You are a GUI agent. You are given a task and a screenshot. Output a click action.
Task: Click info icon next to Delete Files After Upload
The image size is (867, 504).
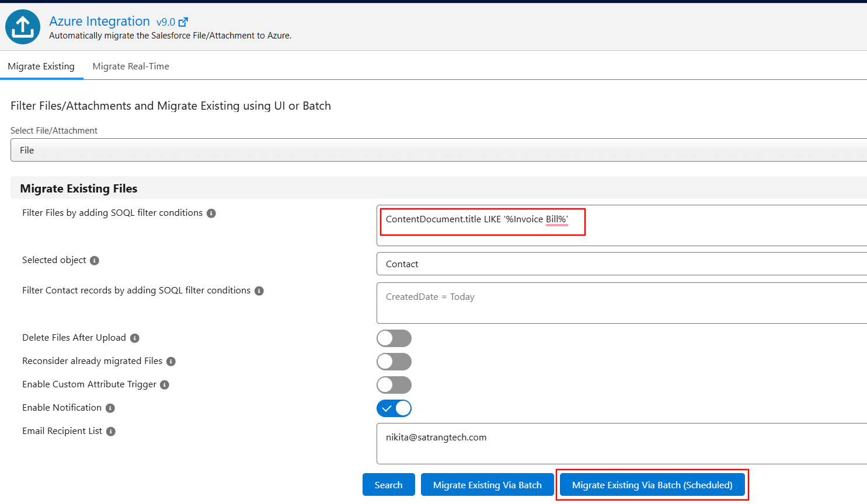click(135, 338)
